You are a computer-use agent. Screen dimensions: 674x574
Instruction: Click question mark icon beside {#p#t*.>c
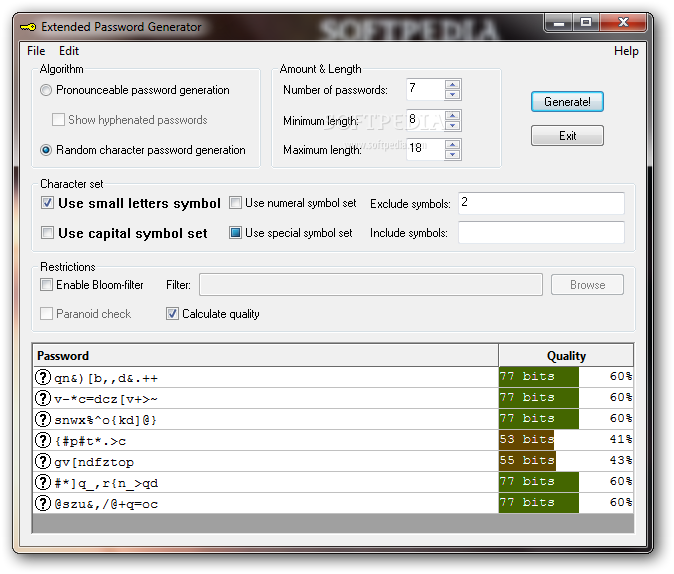(43, 440)
